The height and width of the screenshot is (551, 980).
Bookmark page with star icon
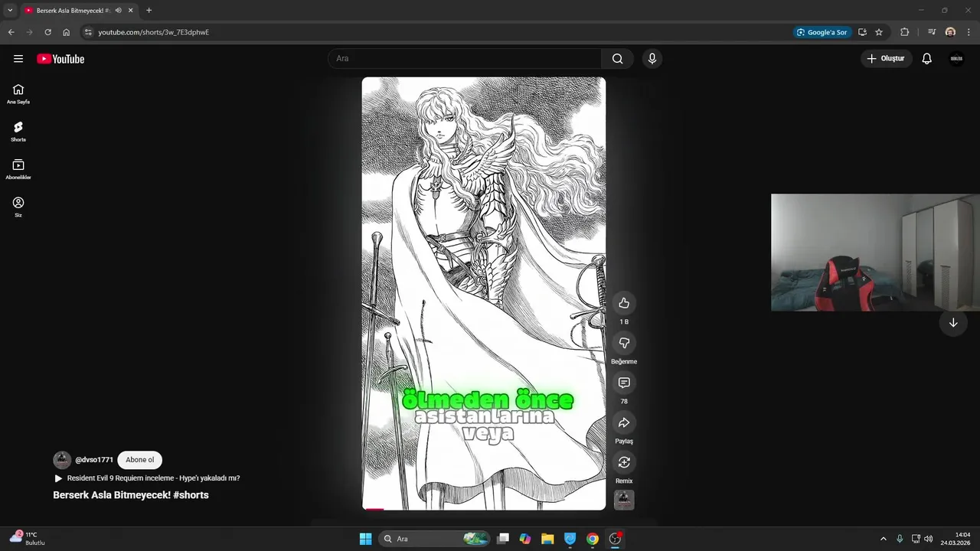[879, 32]
